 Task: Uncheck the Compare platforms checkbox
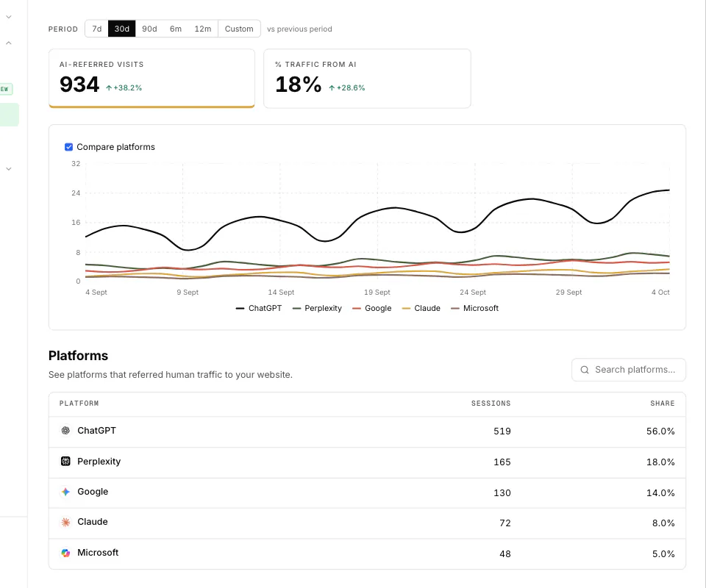tap(68, 147)
